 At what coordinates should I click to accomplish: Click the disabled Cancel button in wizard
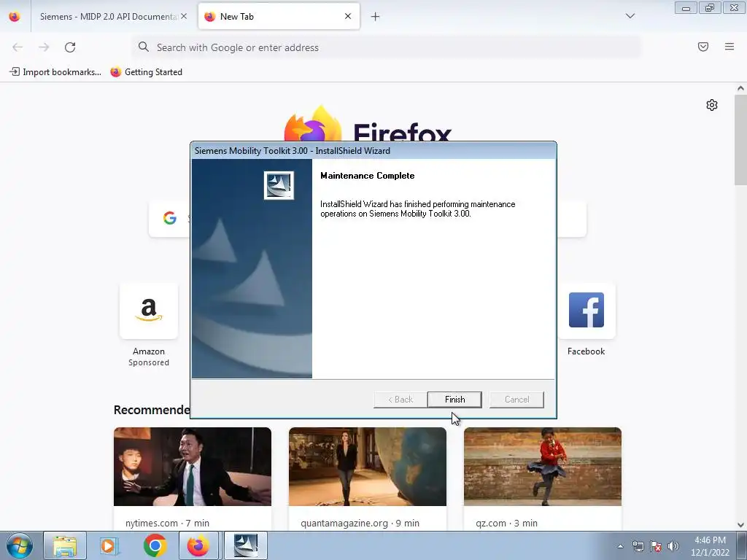coord(516,400)
